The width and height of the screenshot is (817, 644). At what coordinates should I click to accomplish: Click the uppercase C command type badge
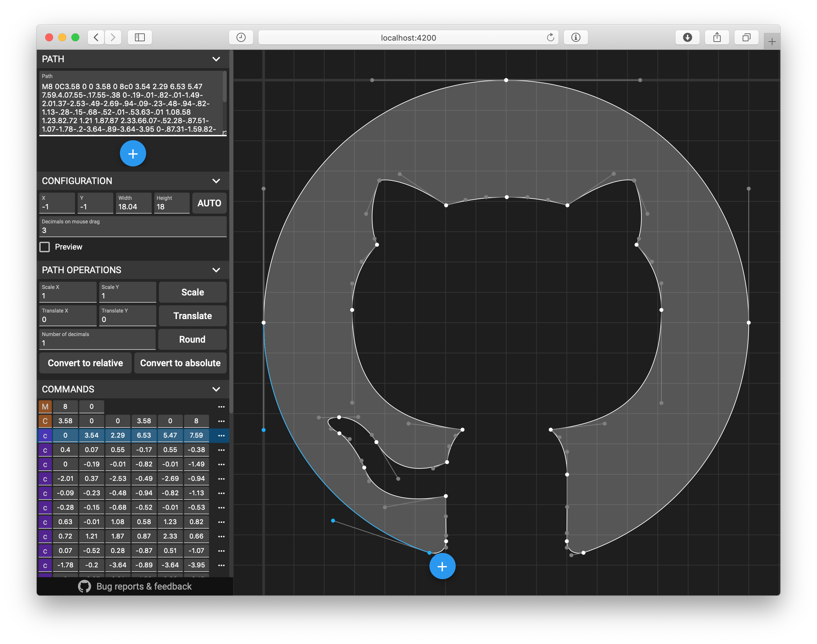pos(45,421)
